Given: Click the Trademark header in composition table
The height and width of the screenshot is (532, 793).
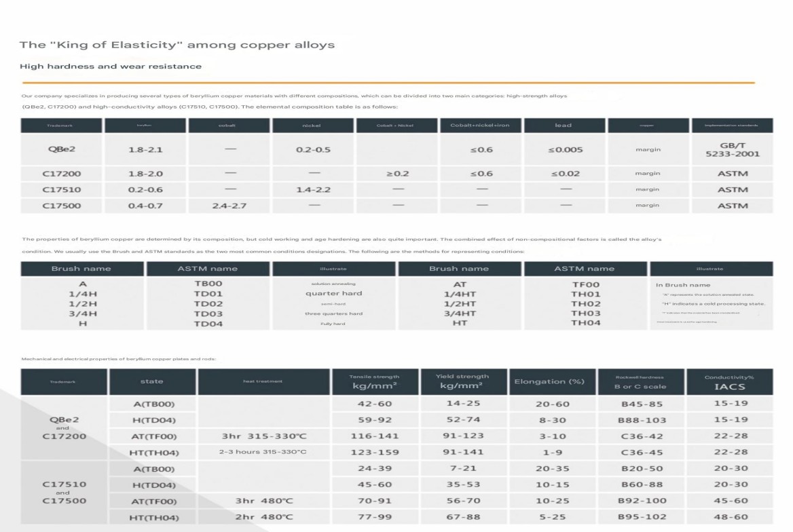Looking at the screenshot, I should click(x=61, y=126).
